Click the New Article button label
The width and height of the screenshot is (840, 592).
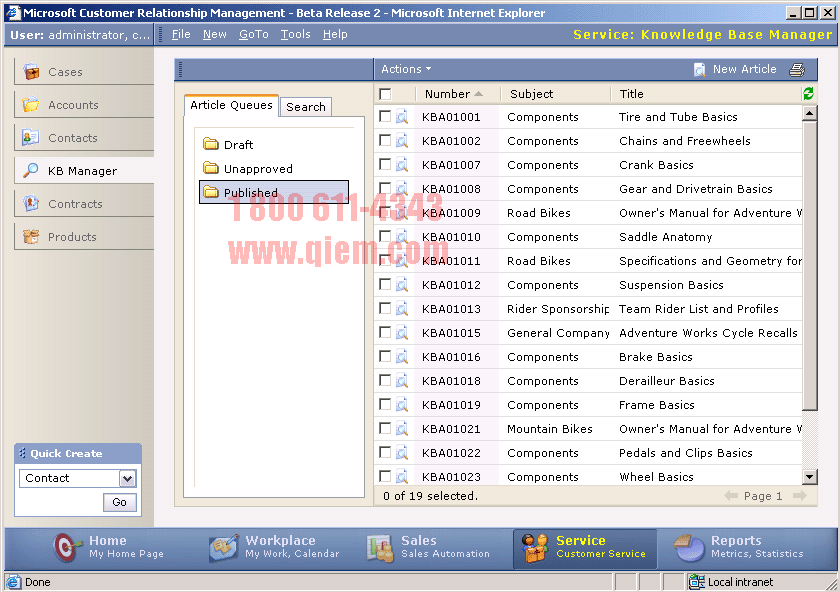click(744, 69)
